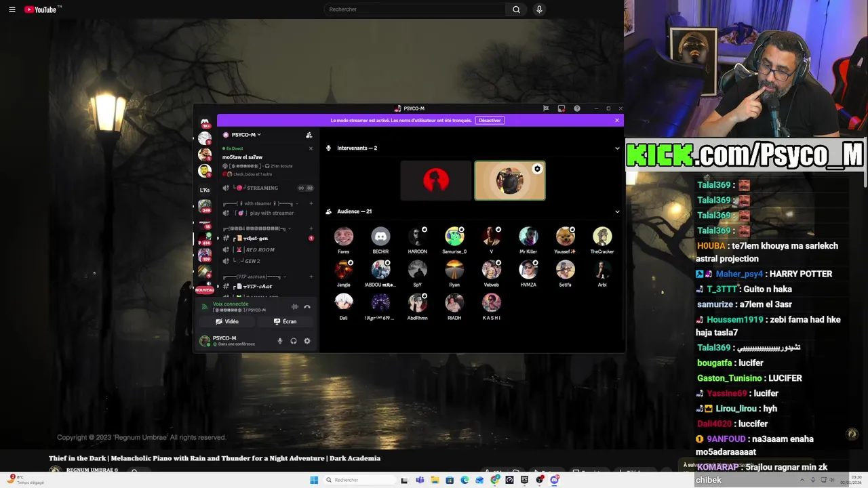Viewport: 868px width, 488px height.
Task: Open Discord user settings gear
Action: [x=307, y=341]
